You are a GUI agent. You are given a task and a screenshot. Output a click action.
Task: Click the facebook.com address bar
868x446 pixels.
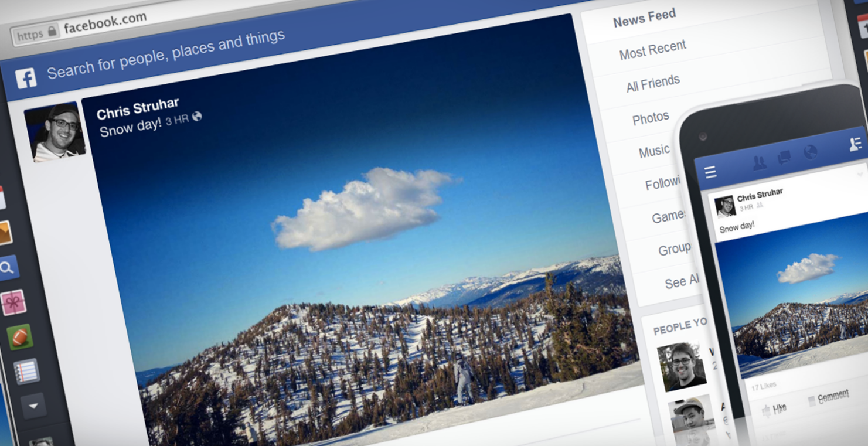click(104, 23)
